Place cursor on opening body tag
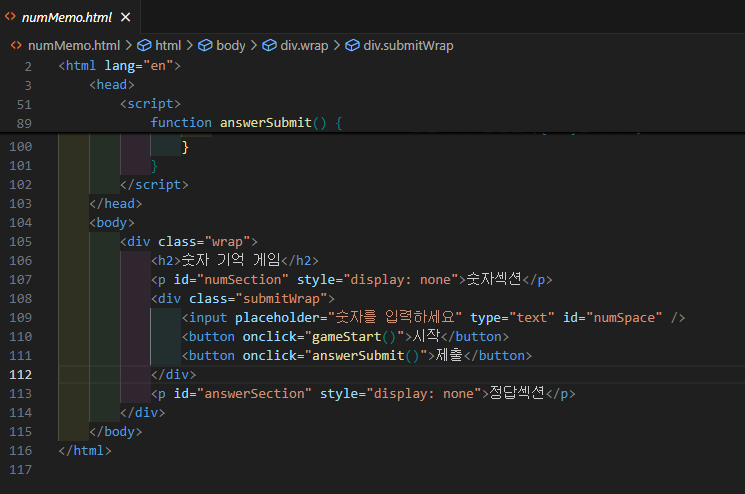The width and height of the screenshot is (745, 494). [x=112, y=223]
